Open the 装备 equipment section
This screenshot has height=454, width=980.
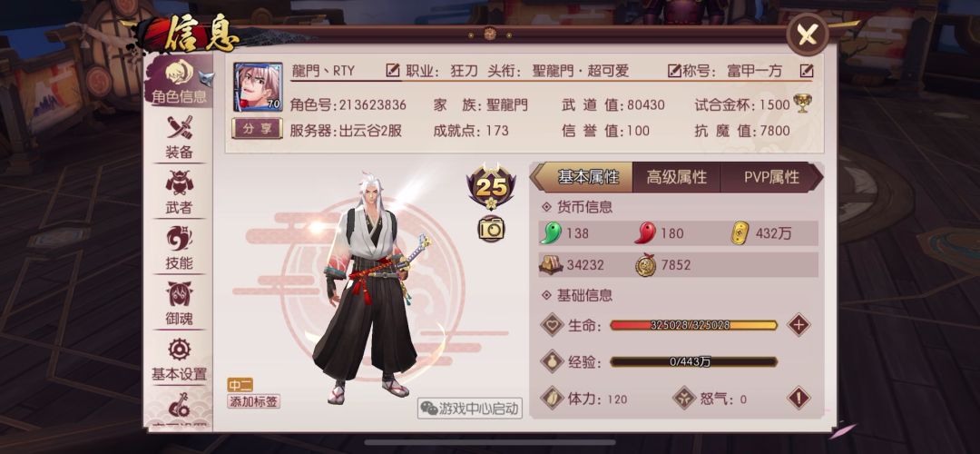(179, 138)
